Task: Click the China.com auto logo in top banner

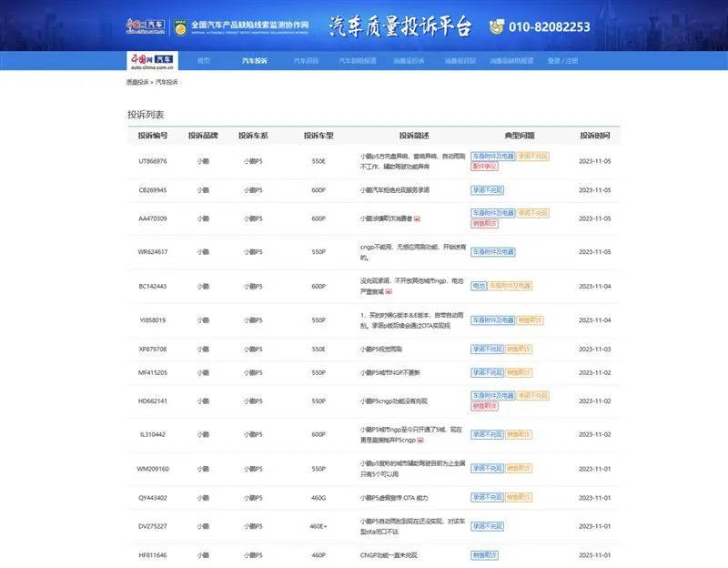Action: click(x=146, y=26)
